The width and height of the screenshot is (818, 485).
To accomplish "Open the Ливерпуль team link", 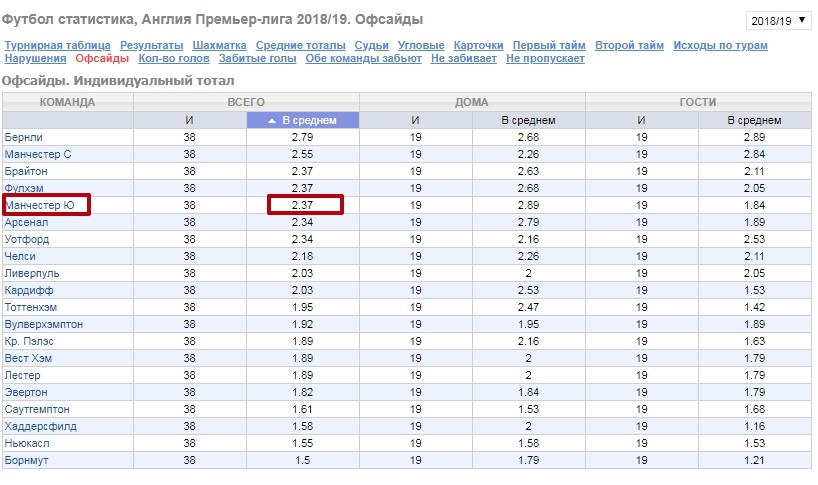I will click(32, 273).
